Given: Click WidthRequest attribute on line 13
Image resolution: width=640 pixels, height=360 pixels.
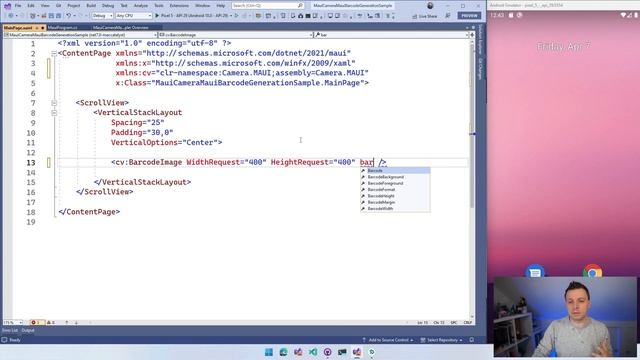Looking at the screenshot, I should (x=213, y=162).
